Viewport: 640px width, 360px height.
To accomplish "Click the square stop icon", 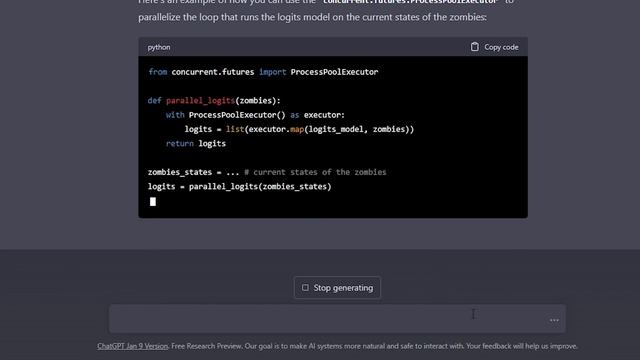I will [x=305, y=288].
